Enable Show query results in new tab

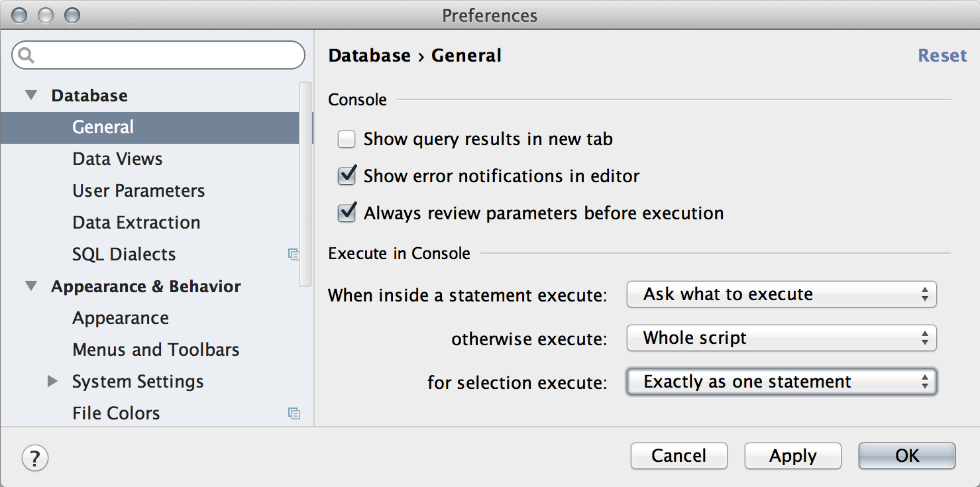347,139
